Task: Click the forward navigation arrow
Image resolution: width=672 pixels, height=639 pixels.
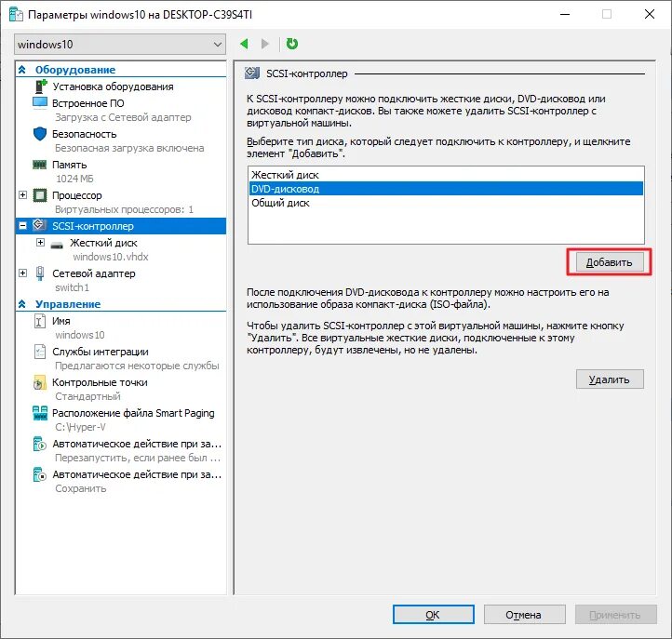Action: coord(265,44)
